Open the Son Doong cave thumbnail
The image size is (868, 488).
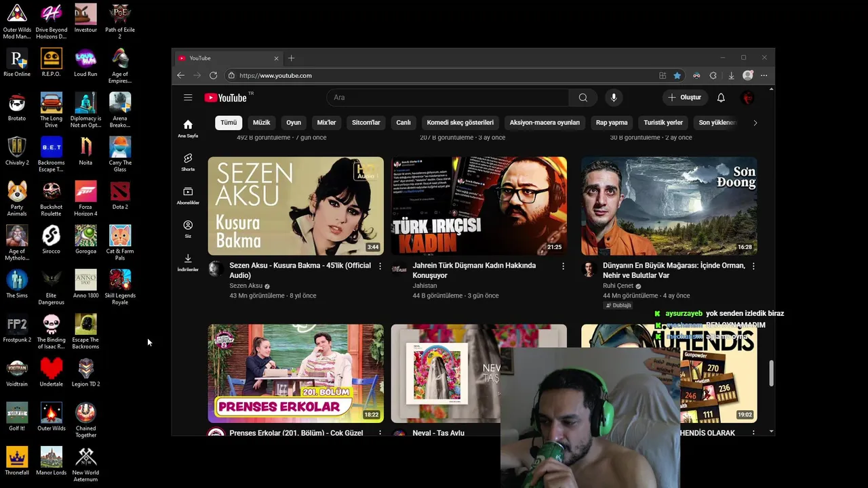[669, 206]
